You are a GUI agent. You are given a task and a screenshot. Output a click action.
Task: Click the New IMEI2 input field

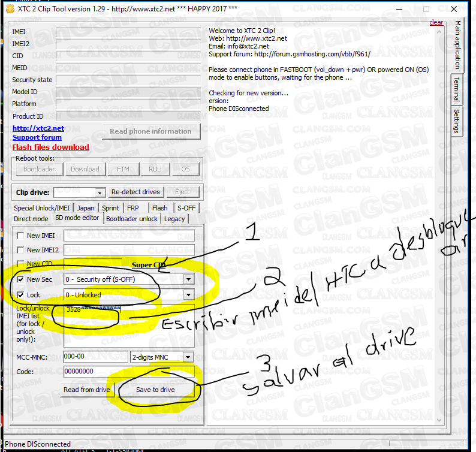point(129,250)
